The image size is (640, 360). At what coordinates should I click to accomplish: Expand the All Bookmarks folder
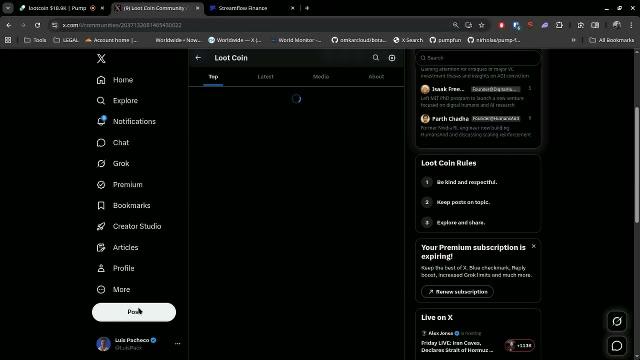pos(611,40)
